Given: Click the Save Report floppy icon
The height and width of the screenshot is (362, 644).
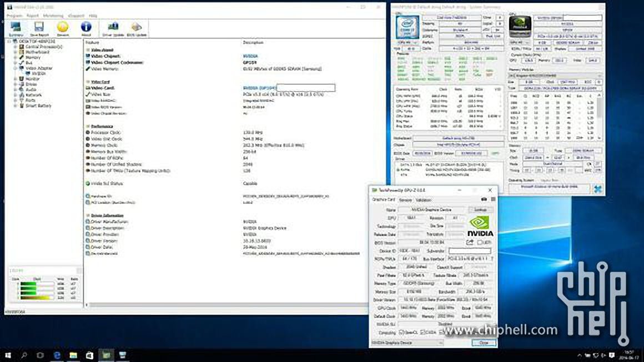Looking at the screenshot, I should (39, 28).
